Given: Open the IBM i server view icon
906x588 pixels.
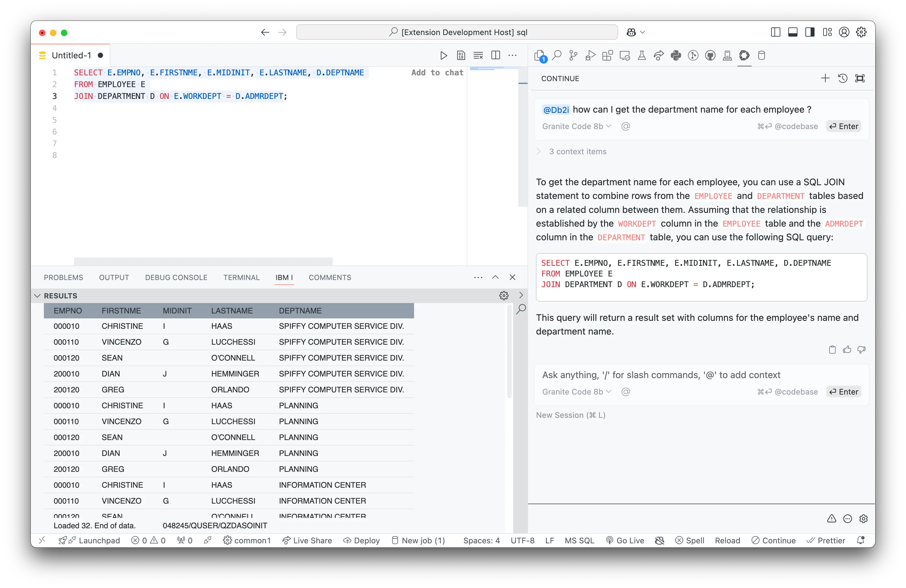Looking at the screenshot, I should pos(727,56).
